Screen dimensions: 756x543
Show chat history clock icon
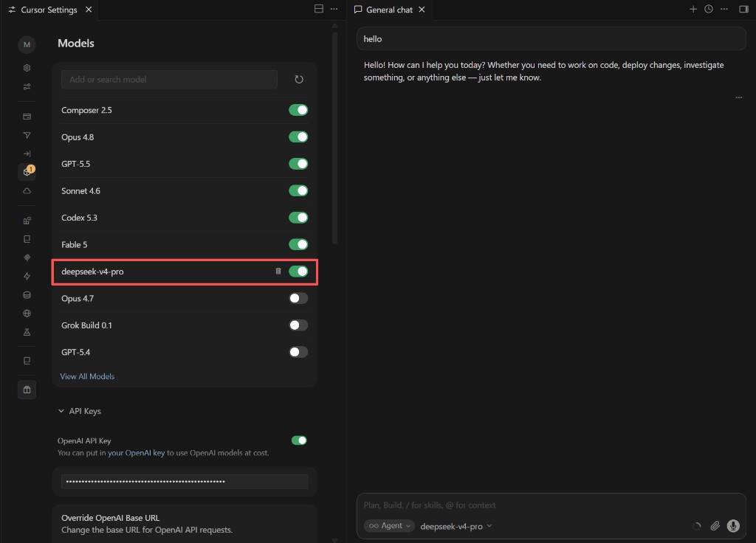pyautogui.click(x=709, y=9)
